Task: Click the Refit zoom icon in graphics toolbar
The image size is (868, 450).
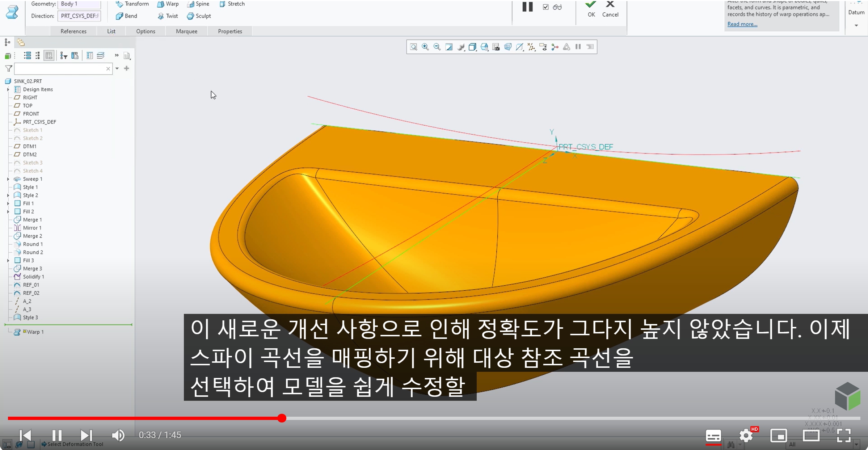Action: pyautogui.click(x=413, y=47)
